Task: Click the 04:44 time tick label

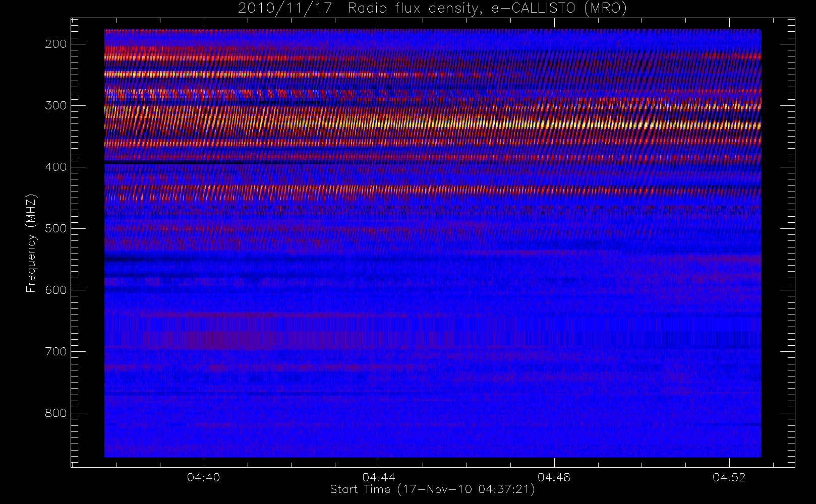Action: 379,477
